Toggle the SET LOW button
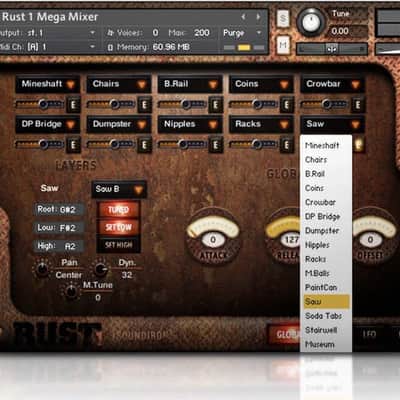The width and height of the screenshot is (400, 400). coord(118,227)
